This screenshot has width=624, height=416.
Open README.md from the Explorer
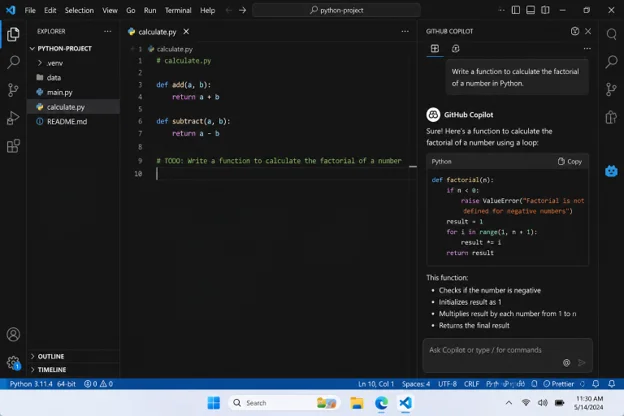click(x=73, y=121)
